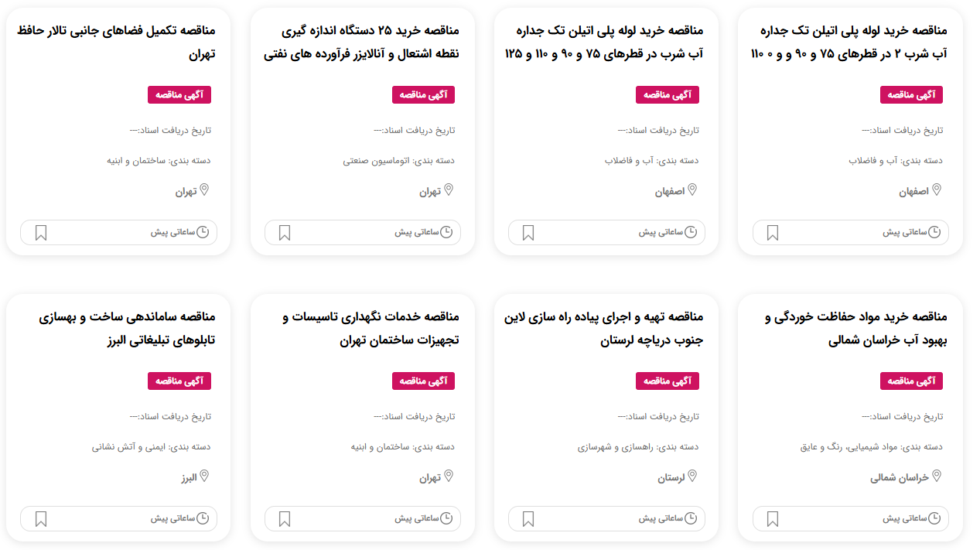Bookmark the Lorestan lake sidewalk tender
The width and height of the screenshot is (980, 550).
tap(528, 519)
